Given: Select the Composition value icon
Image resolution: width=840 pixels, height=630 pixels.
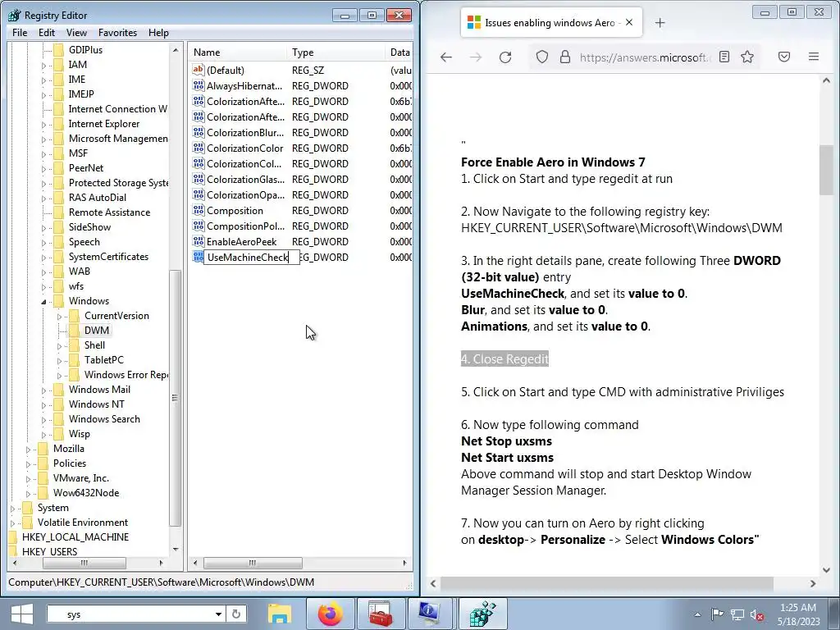Looking at the screenshot, I should tap(199, 209).
